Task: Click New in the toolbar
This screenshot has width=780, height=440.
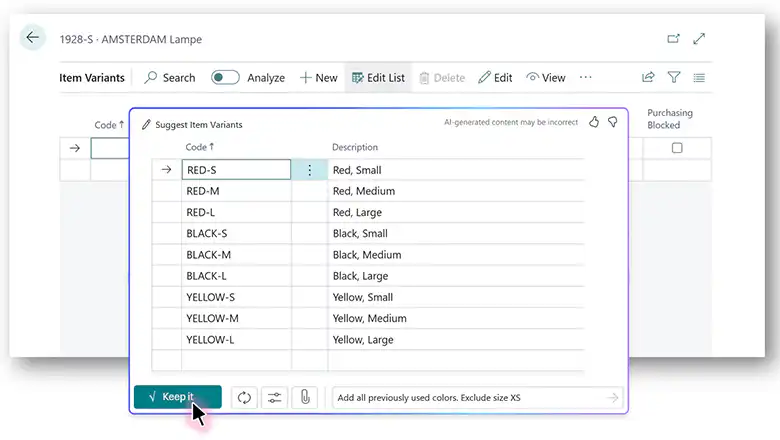Action: (319, 77)
